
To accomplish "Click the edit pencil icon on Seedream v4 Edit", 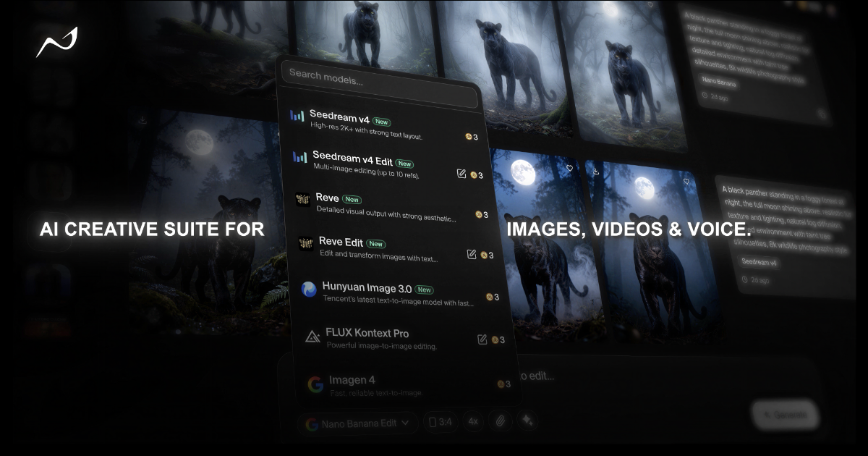I will pos(461,174).
